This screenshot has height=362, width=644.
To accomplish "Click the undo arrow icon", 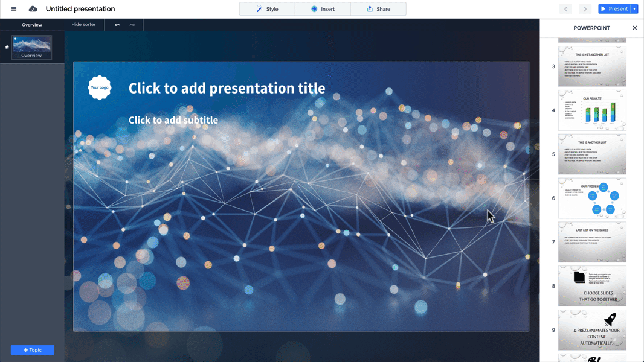I will click(117, 25).
